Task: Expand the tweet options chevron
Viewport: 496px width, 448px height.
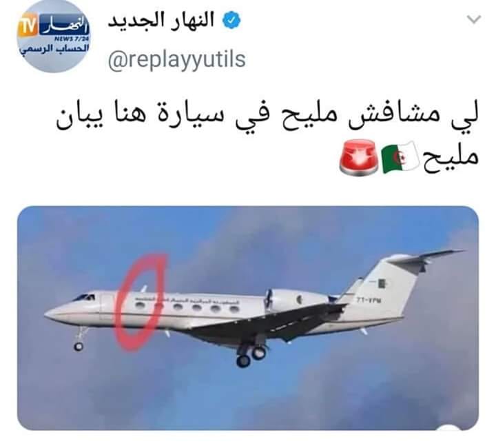Action: 474,19
